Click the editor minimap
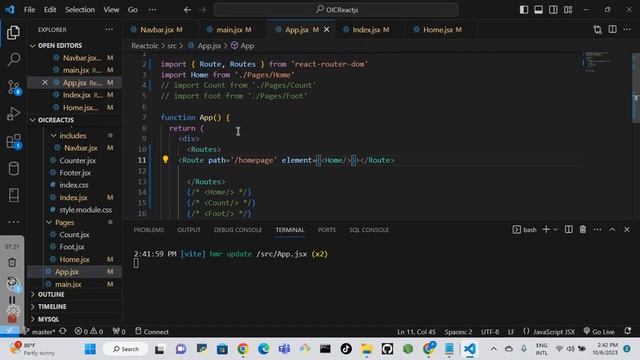 tap(598, 62)
